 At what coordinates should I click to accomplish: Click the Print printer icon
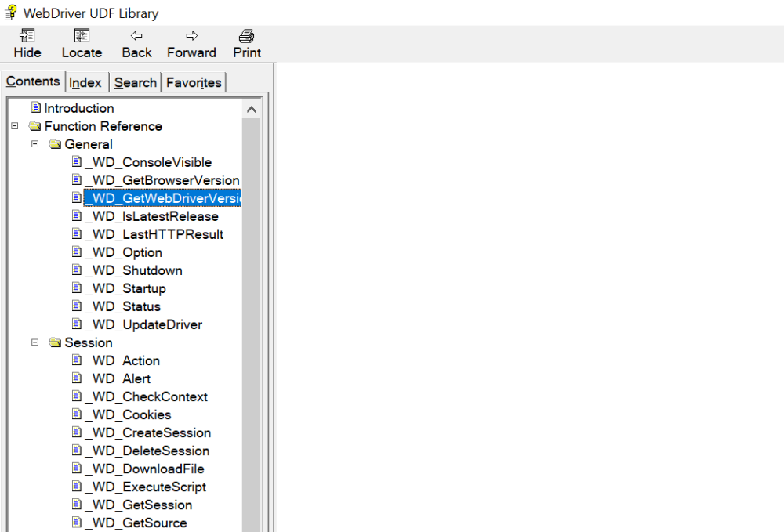pyautogui.click(x=246, y=35)
